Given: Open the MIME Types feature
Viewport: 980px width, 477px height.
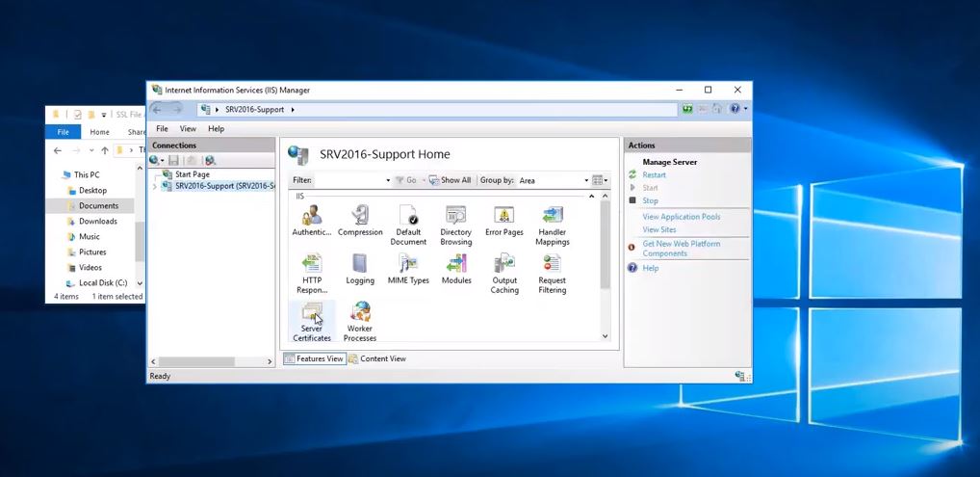Looking at the screenshot, I should (408, 269).
